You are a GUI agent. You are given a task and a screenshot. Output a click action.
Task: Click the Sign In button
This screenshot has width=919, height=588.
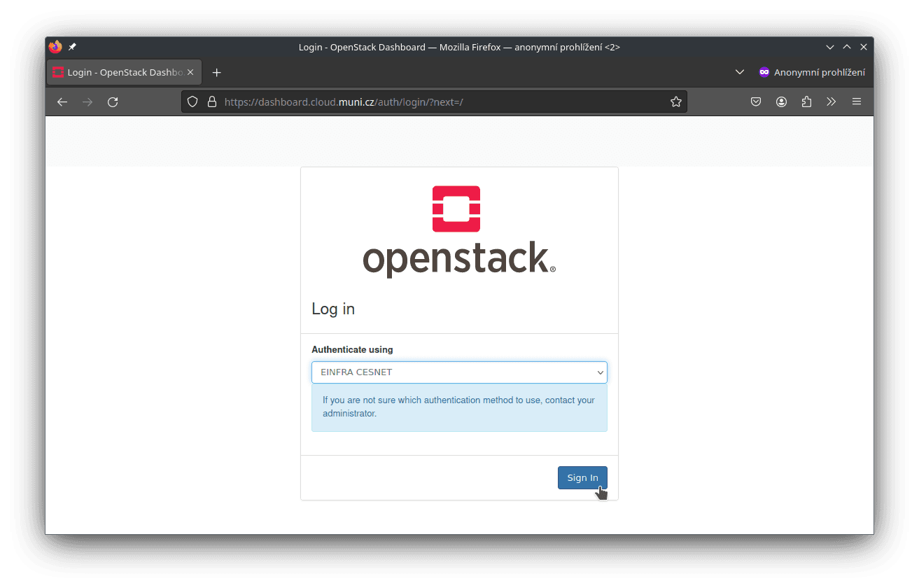[x=582, y=477]
